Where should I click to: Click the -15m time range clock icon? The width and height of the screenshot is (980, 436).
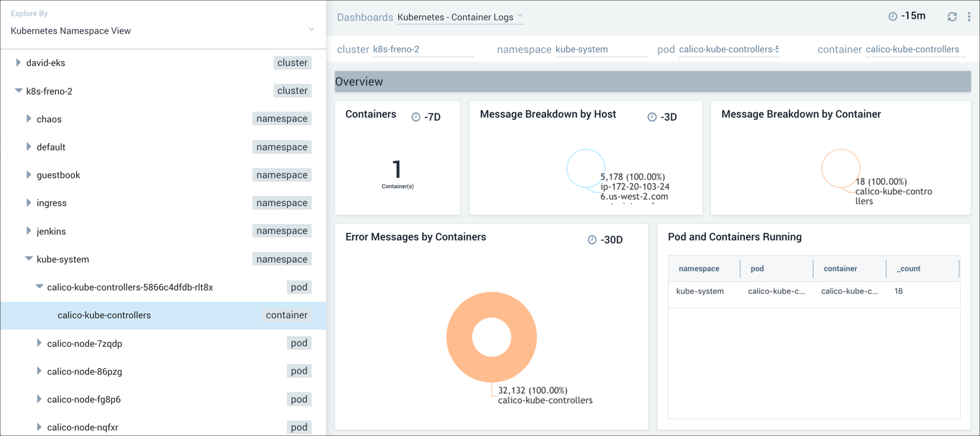coord(892,17)
